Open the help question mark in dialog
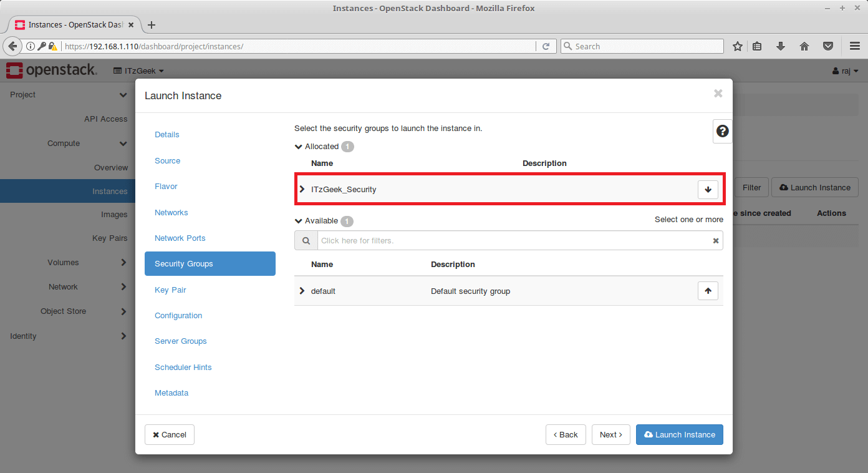The height and width of the screenshot is (473, 868). (722, 131)
